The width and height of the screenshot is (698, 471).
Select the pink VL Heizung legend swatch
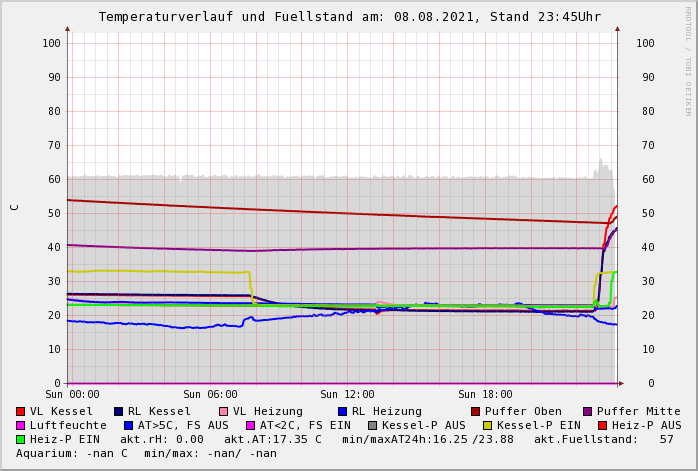point(223,411)
